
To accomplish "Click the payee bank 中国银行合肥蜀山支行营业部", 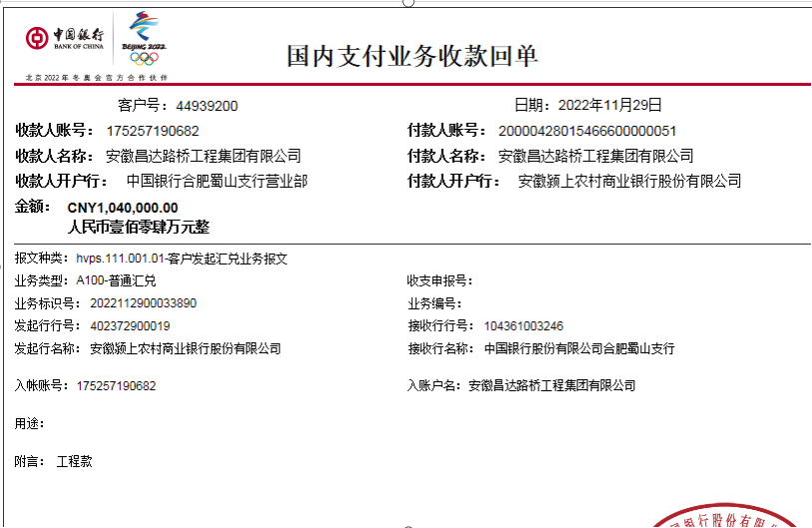I will click(216, 182).
